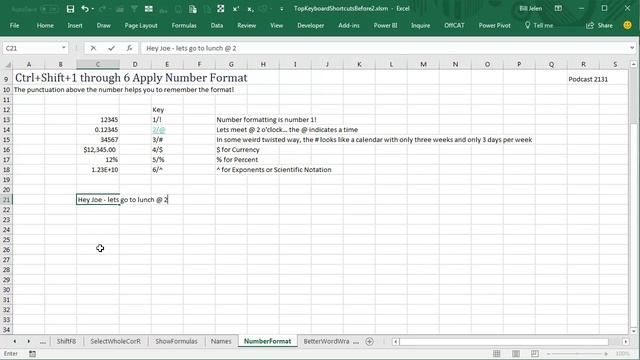Cancel the entry with the X icon

click(x=93, y=48)
